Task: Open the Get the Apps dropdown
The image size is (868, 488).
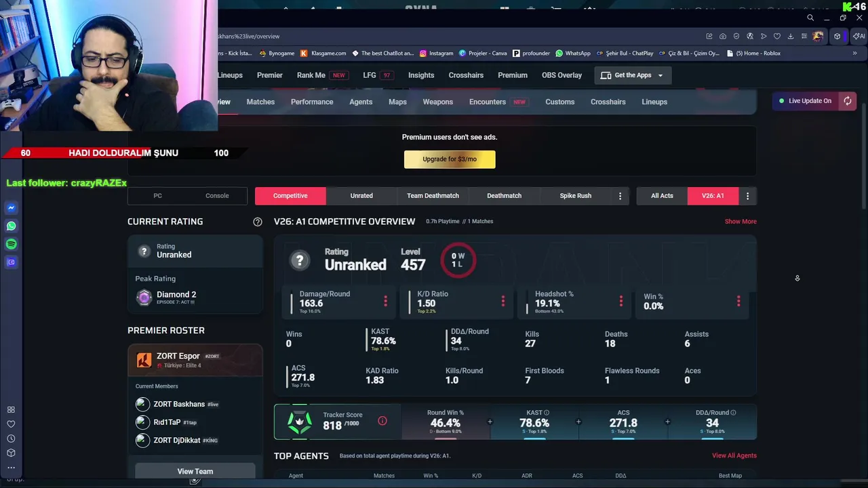Action: click(x=632, y=75)
